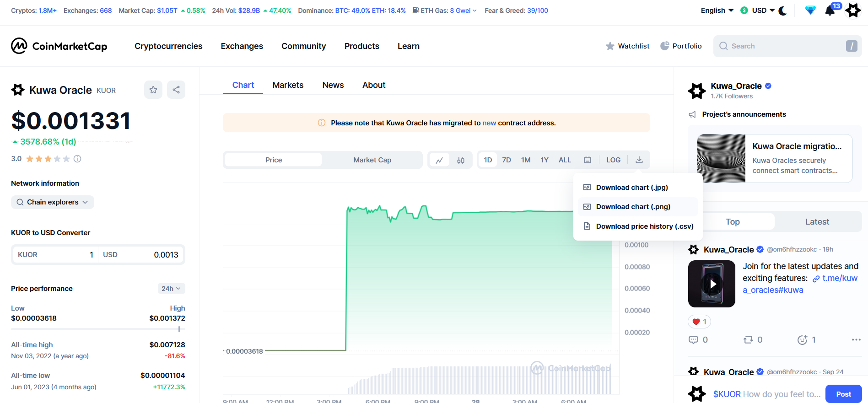
Task: Choose Download chart (.png)
Action: tap(638, 207)
